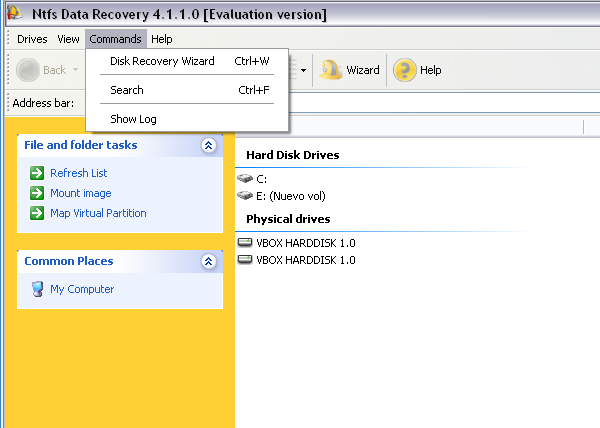The height and width of the screenshot is (428, 600).
Task: Open the Drives menu
Action: 32,39
